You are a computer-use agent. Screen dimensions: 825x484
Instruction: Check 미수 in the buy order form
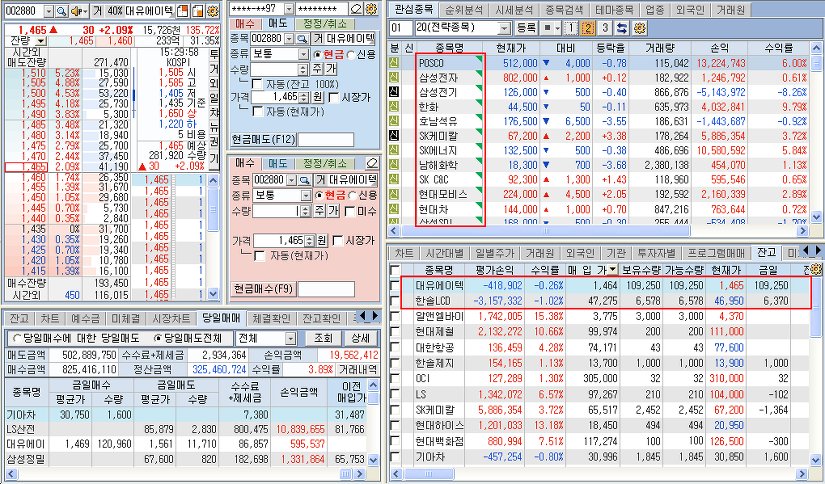pyautogui.click(x=349, y=211)
